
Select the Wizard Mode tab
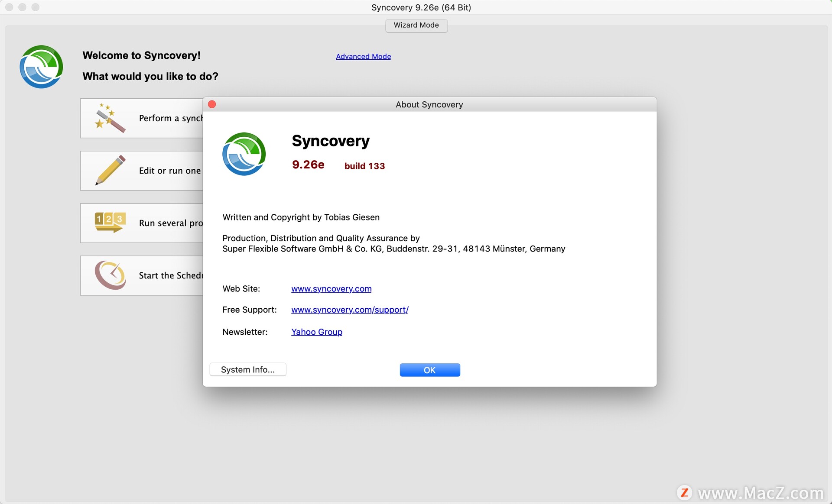pyautogui.click(x=416, y=25)
